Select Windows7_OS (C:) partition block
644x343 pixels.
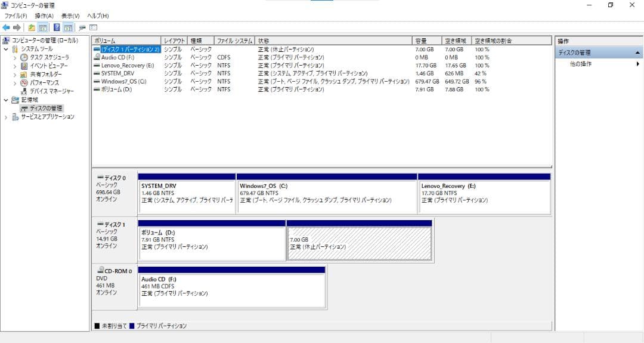click(327, 193)
